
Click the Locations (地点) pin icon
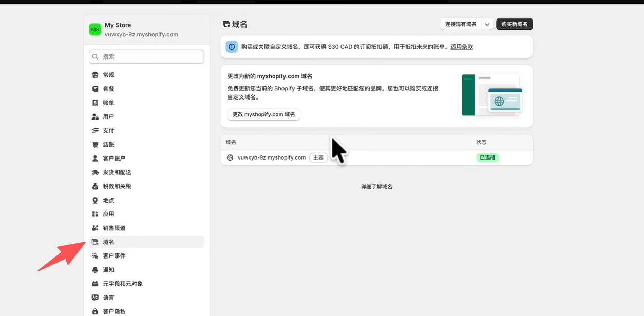point(95,200)
